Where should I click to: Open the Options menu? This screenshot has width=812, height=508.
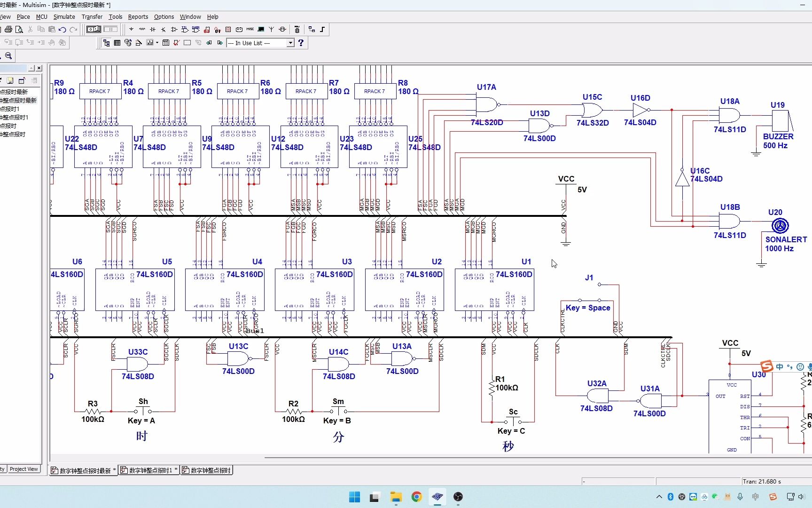164,16
